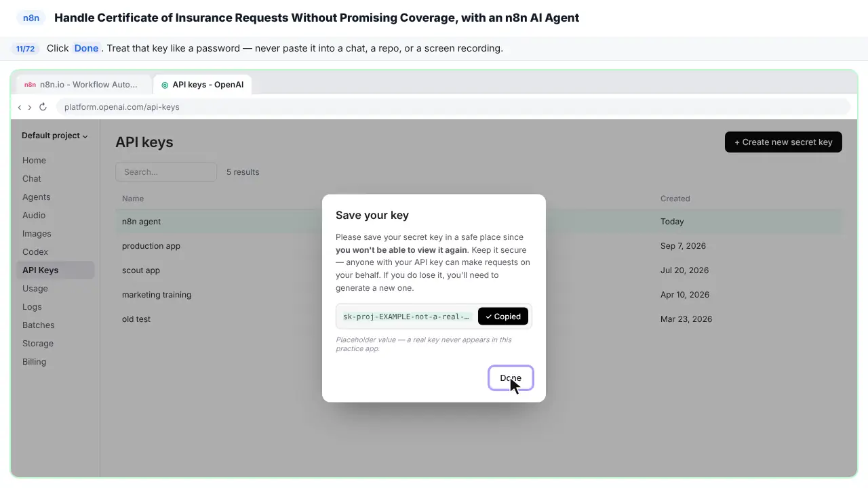Click Create new secret key button
868x488 pixels.
[783, 142]
